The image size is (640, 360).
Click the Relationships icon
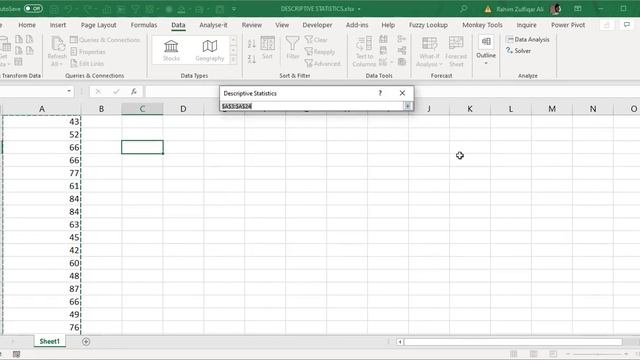point(402,51)
